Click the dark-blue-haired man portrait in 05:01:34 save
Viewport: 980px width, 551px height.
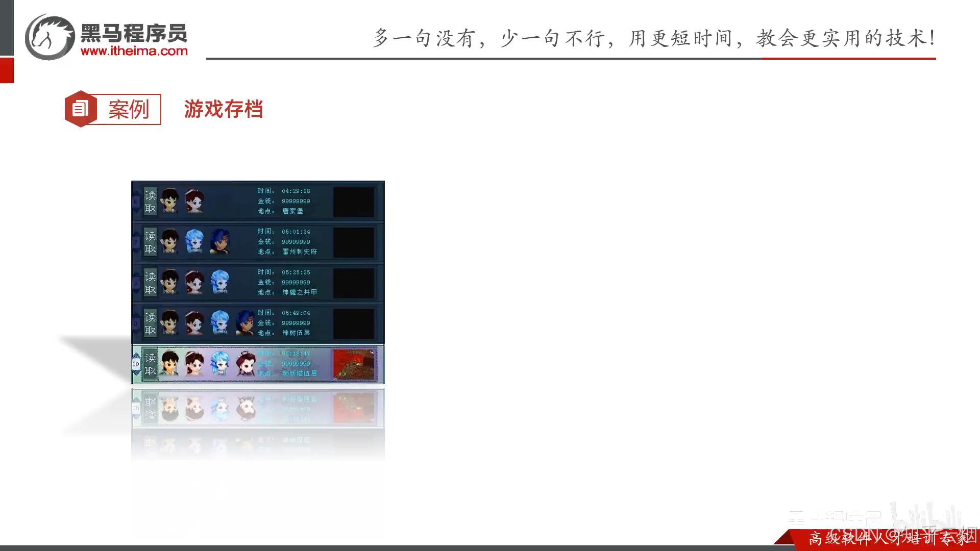220,242
